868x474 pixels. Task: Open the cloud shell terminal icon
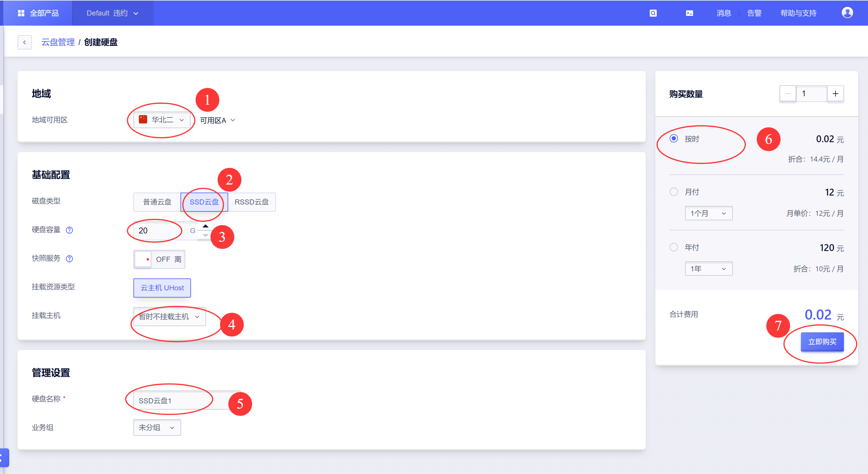689,13
